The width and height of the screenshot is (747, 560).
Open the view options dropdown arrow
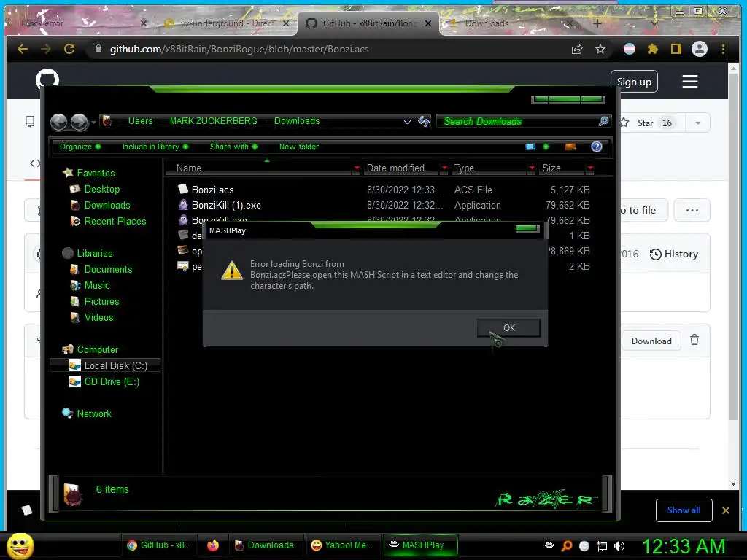coord(546,147)
